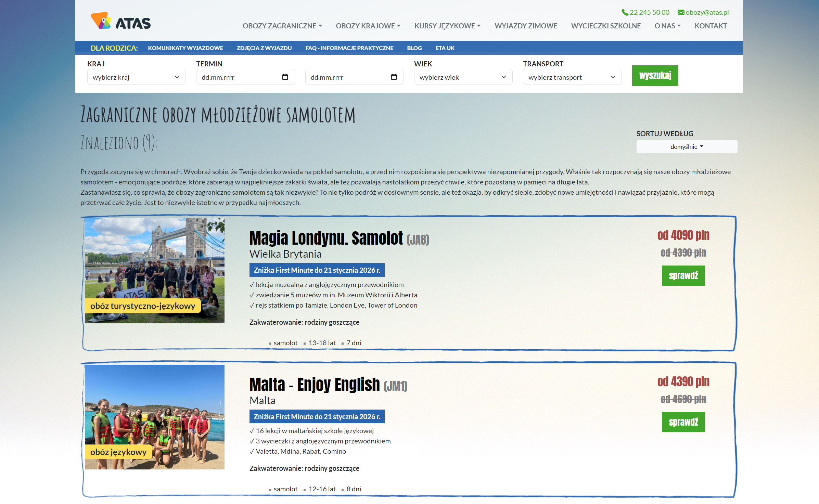The height and width of the screenshot is (504, 819).
Task: Open the Blog link in blue bar
Action: [414, 48]
